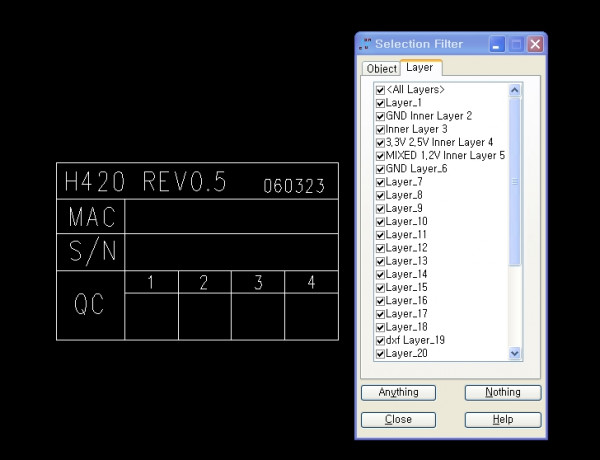600x460 pixels.
Task: Select the QC column number 2
Action: click(x=204, y=282)
